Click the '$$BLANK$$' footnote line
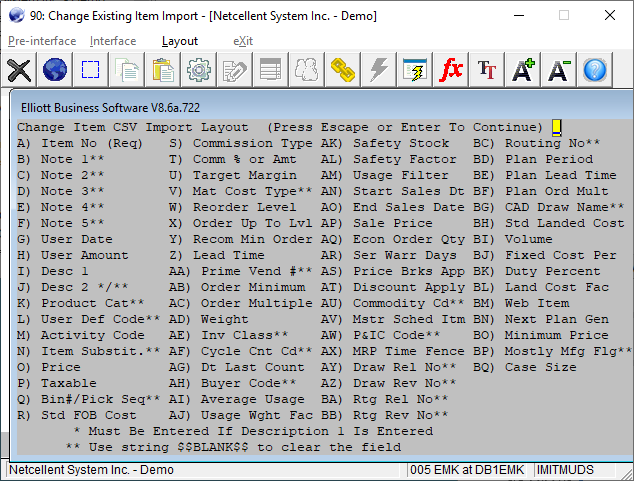Screen dimensions: 634x481 click(x=233, y=447)
